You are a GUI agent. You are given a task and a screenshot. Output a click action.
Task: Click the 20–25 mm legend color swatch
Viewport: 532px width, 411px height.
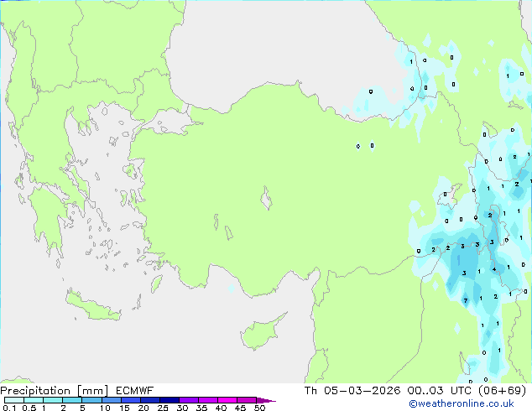pyautogui.click(x=149, y=400)
